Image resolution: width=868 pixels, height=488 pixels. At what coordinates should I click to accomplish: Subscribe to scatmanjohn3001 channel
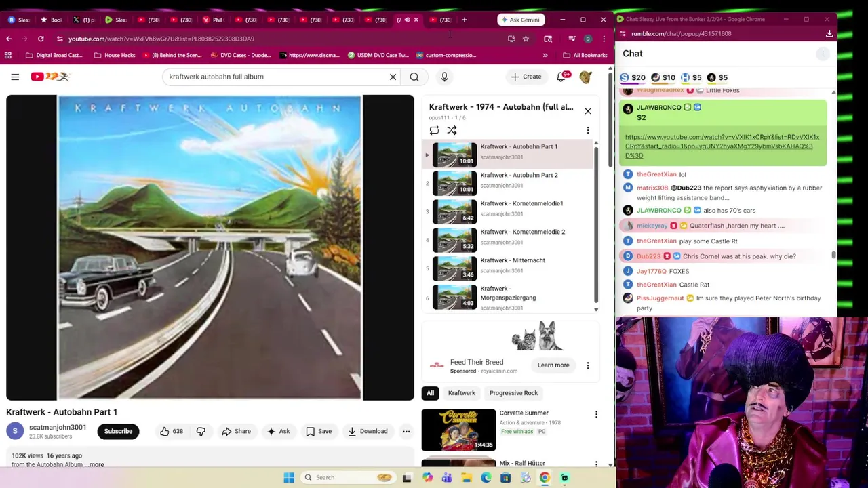tap(118, 431)
